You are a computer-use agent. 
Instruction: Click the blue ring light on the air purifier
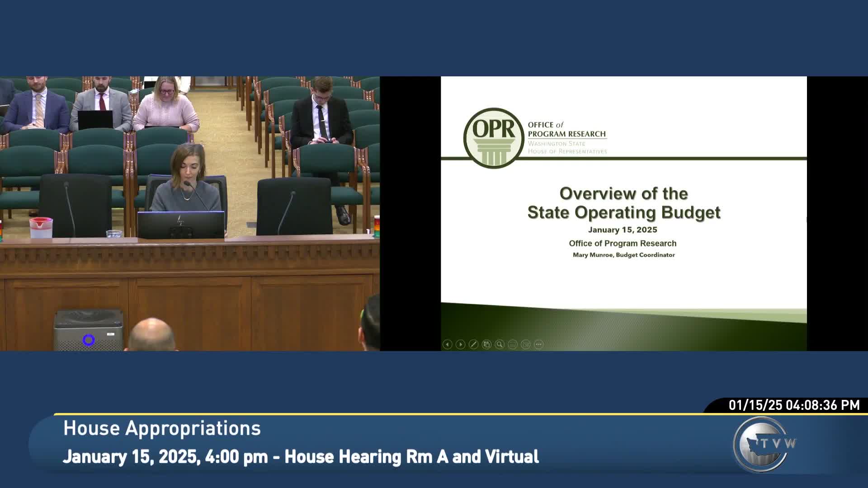tap(89, 340)
